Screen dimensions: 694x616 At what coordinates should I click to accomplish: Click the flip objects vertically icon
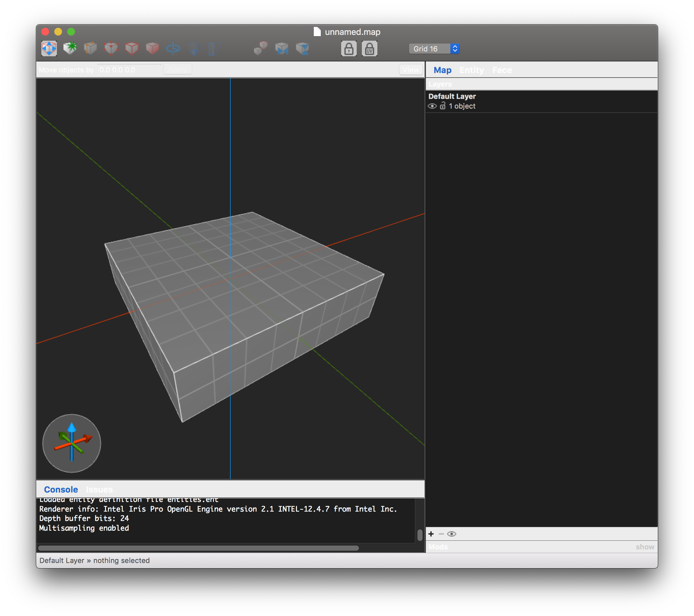(x=302, y=48)
